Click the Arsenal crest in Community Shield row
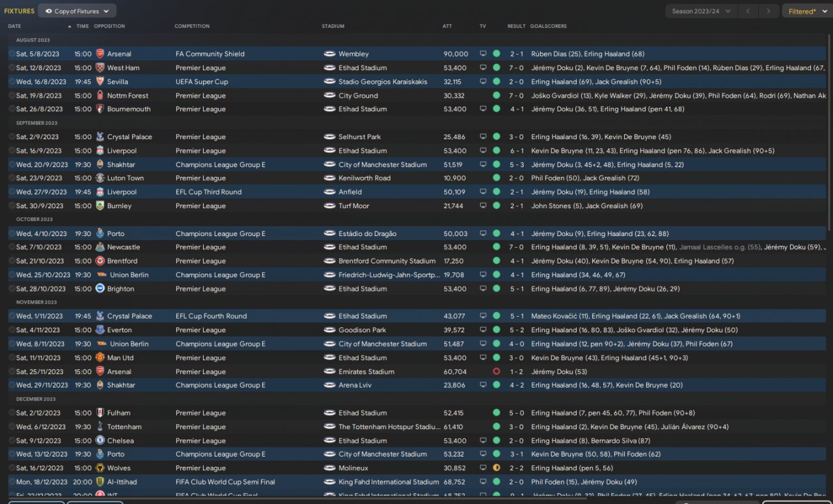 click(100, 54)
